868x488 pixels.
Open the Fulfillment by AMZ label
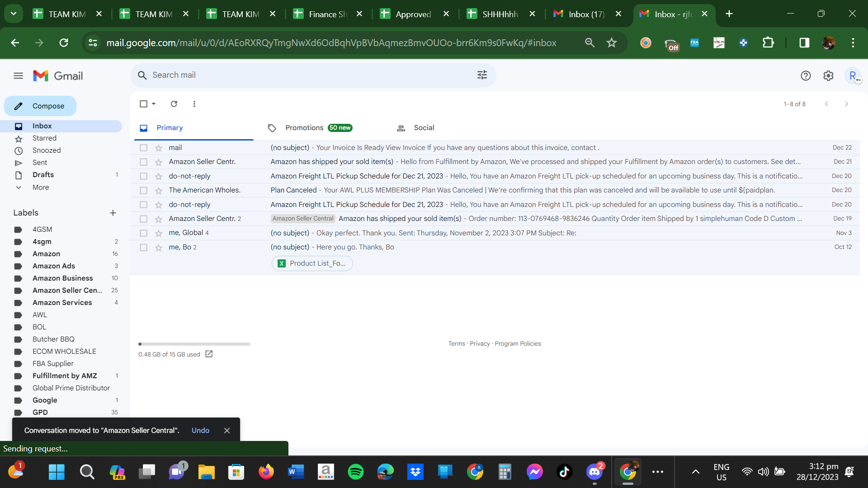(x=65, y=376)
